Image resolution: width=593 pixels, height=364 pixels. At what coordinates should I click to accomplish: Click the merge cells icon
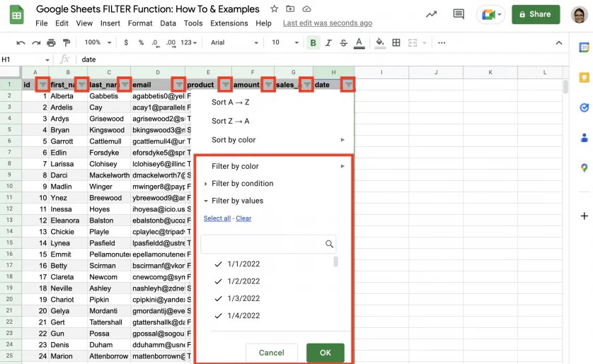[413, 42]
